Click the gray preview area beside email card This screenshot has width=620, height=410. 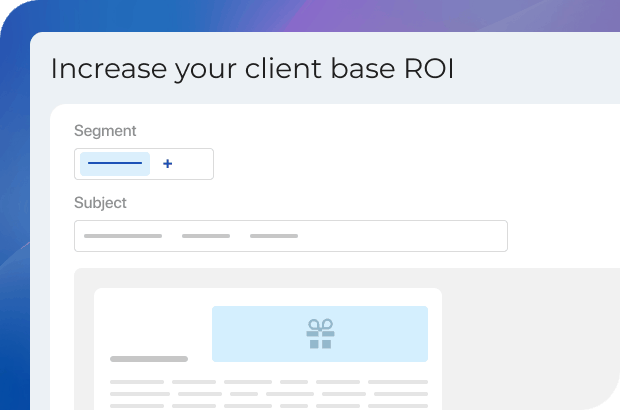530,340
